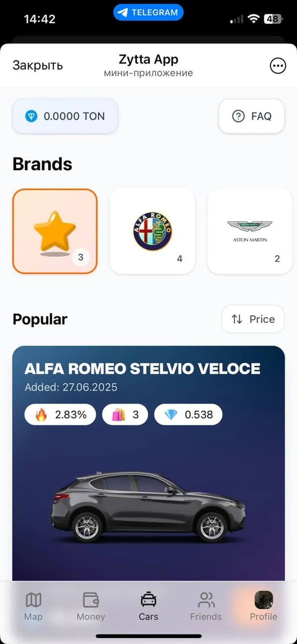The width and height of the screenshot is (297, 644).
Task: Go to the Cars tab
Action: [148, 606]
